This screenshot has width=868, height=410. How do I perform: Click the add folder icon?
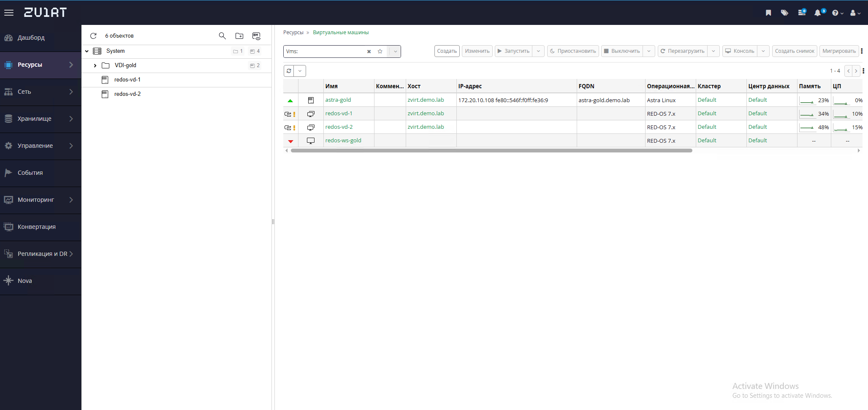pos(239,36)
